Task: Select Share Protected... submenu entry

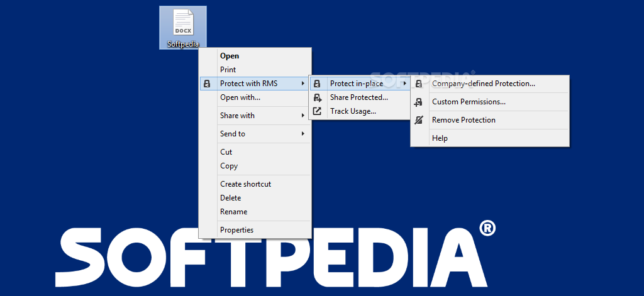Action: [x=360, y=97]
